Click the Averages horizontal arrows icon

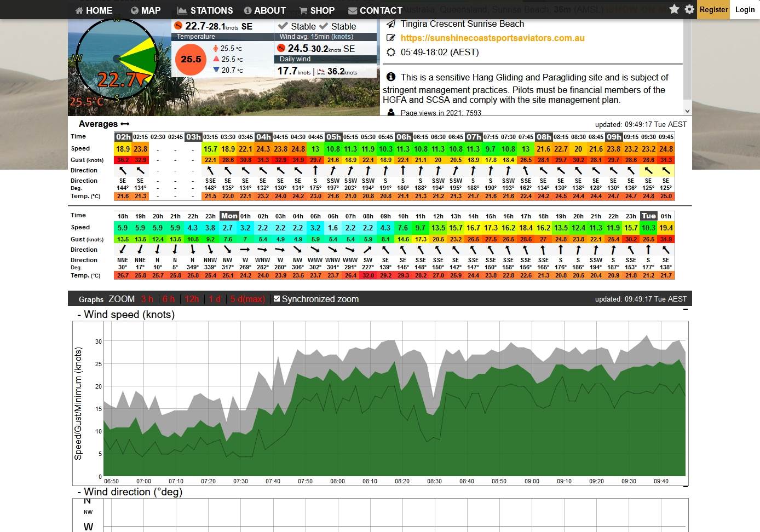125,124
